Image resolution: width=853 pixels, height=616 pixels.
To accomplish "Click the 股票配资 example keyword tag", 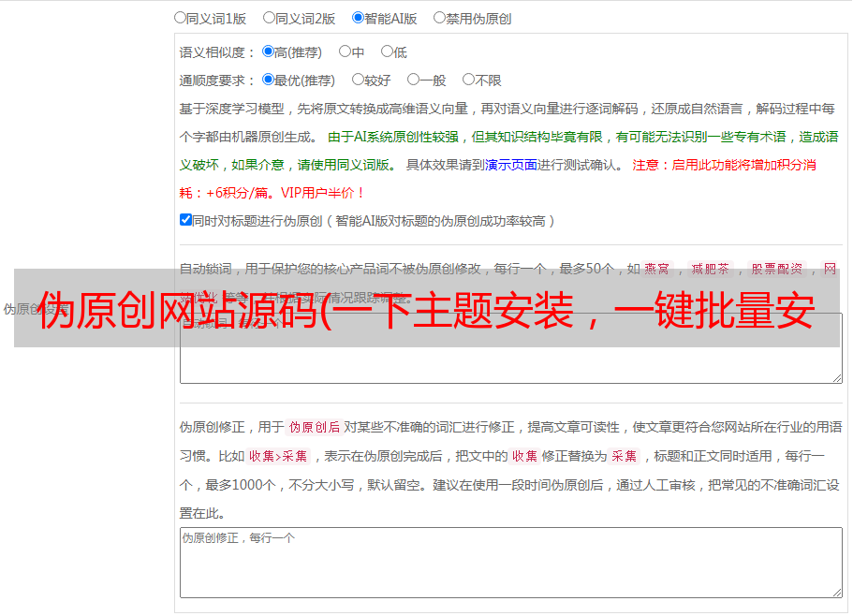I will pos(777,269).
